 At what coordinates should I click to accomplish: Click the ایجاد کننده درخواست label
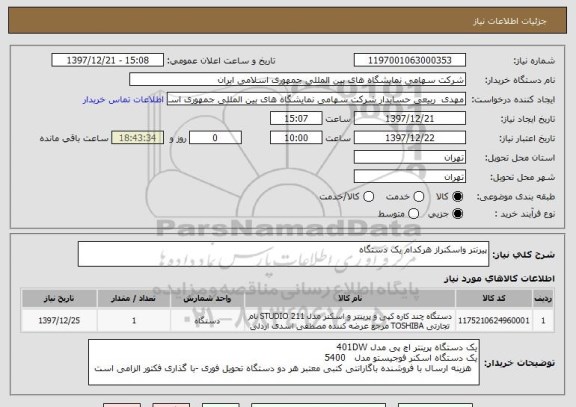[513, 100]
